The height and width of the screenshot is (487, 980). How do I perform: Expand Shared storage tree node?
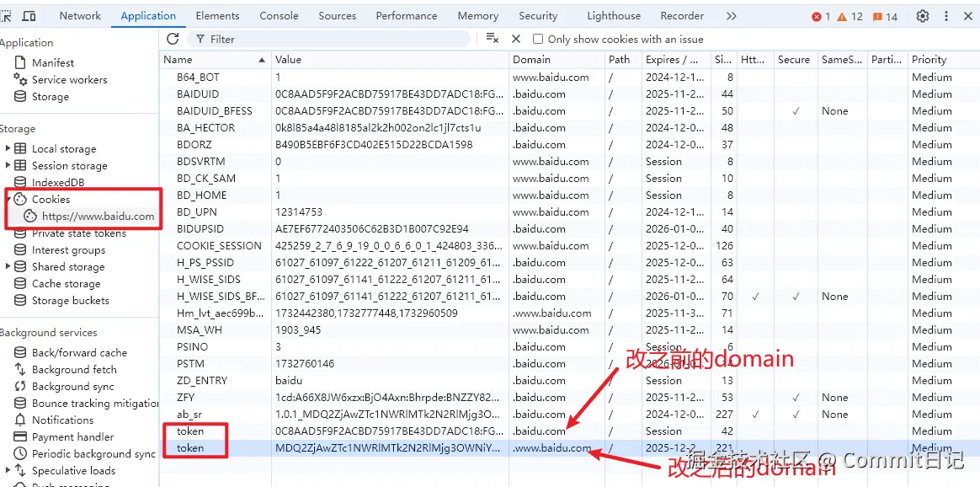pyautogui.click(x=8, y=267)
